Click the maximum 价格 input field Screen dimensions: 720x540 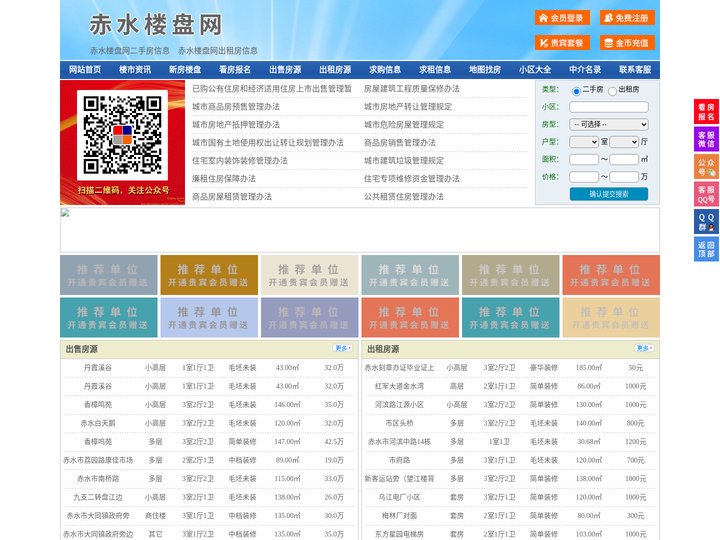click(624, 177)
